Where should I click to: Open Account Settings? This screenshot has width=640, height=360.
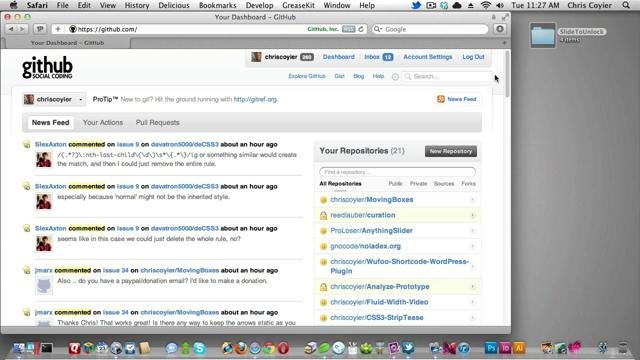pyautogui.click(x=428, y=57)
